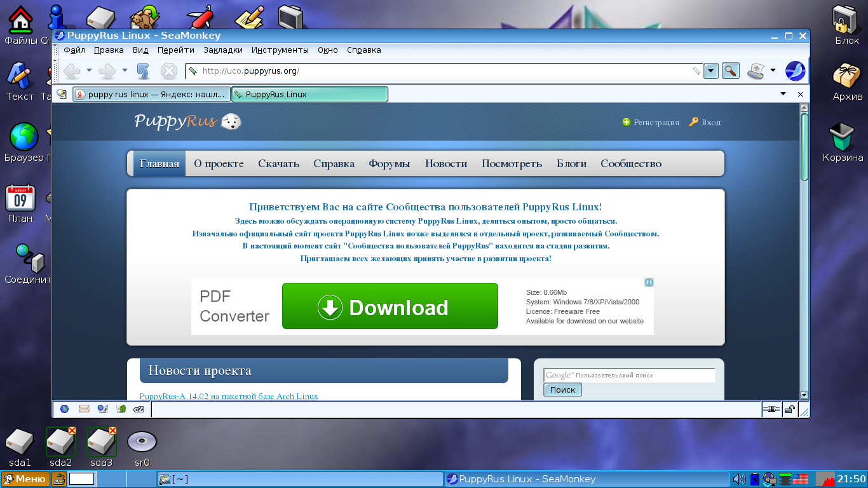Open the Вид menu
This screenshot has width=868, height=488.
click(140, 50)
